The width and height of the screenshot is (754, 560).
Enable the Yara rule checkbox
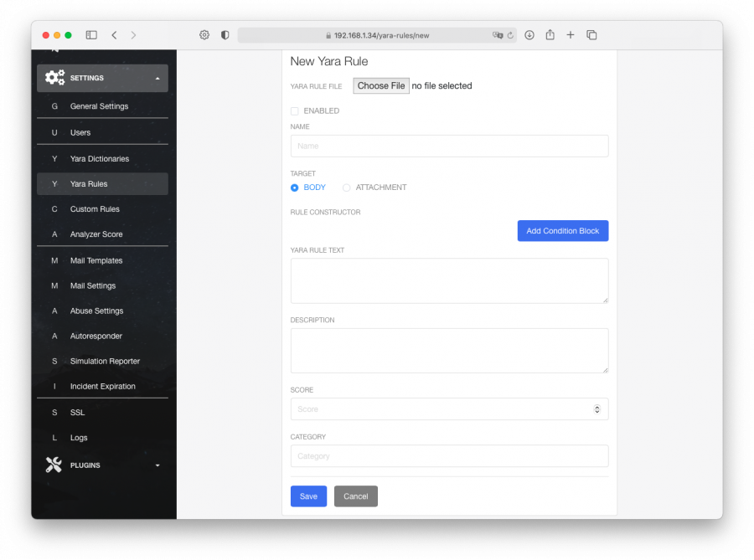[x=295, y=110]
